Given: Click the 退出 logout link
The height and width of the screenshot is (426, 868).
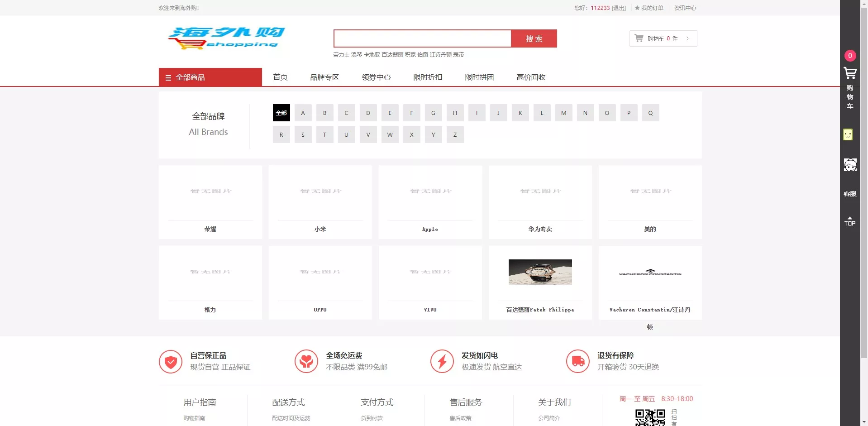Looking at the screenshot, I should tap(619, 8).
